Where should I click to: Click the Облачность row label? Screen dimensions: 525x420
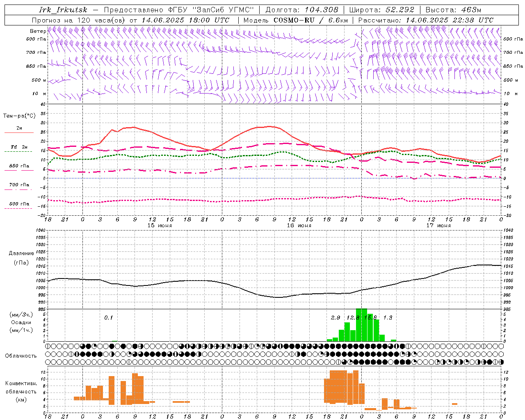tap(21, 356)
